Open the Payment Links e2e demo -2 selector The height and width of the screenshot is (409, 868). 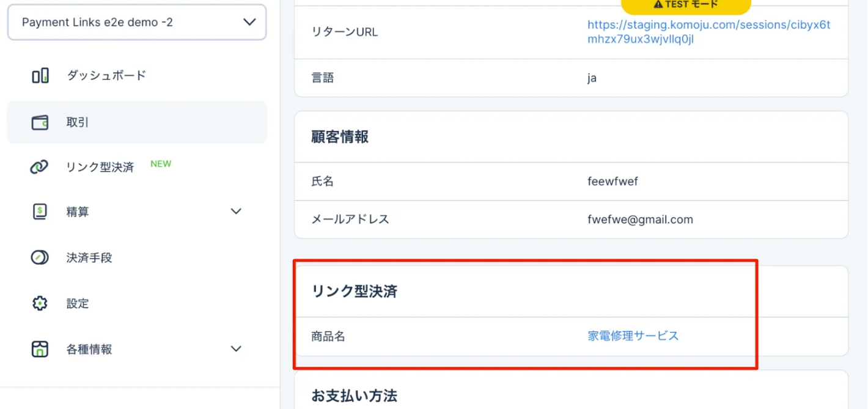pyautogui.click(x=136, y=23)
